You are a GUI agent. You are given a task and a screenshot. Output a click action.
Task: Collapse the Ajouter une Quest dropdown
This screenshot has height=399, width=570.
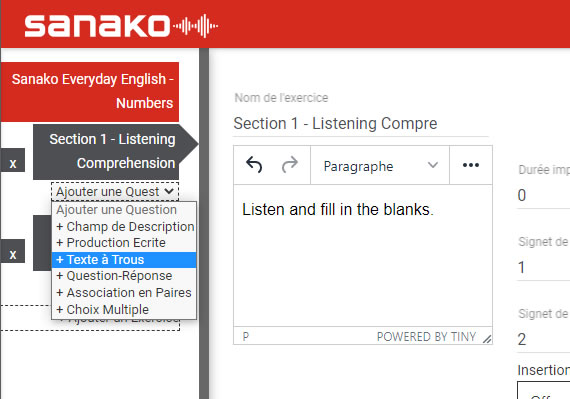tap(115, 192)
